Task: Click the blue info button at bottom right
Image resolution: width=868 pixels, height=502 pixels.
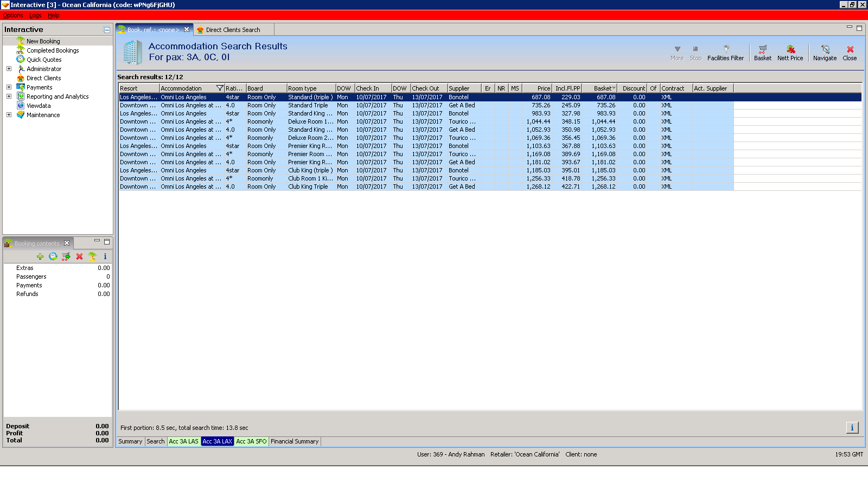Action: 852,428
